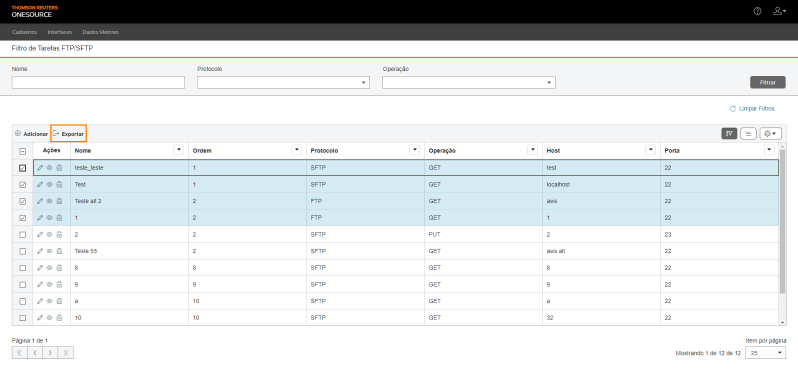Delete the teste_teste row with trash icon
The height and width of the screenshot is (375, 798).
pyautogui.click(x=59, y=167)
